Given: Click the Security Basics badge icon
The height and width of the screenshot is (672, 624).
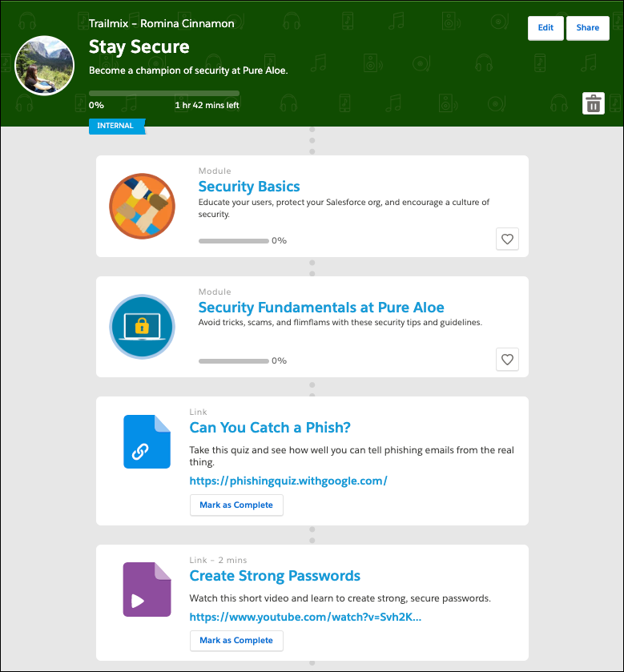Looking at the screenshot, I should pyautogui.click(x=143, y=206).
